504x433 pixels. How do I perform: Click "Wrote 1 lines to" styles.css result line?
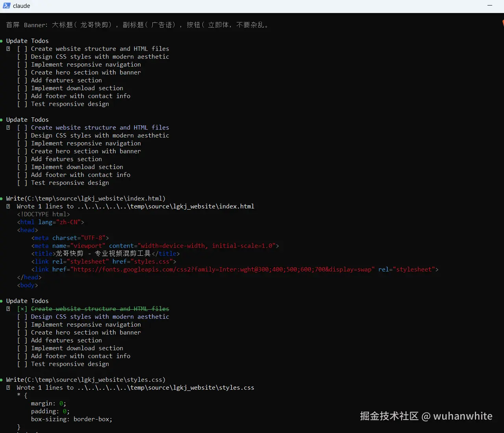click(135, 388)
